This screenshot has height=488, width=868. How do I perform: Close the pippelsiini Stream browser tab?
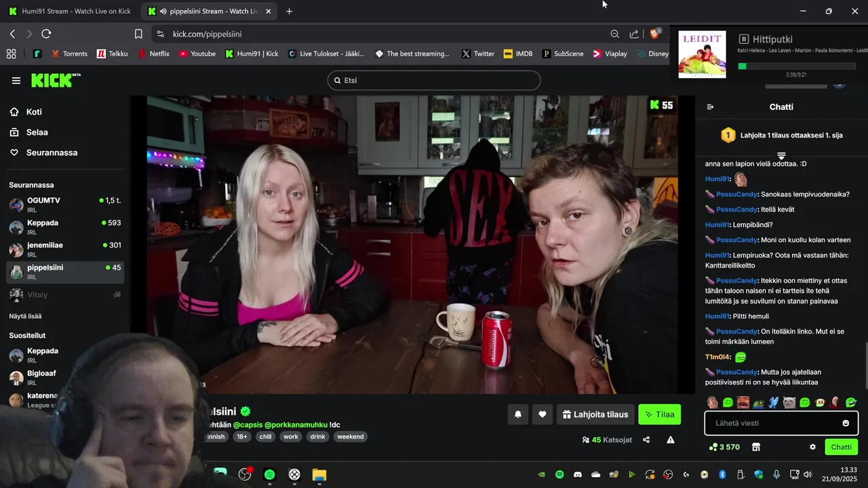coord(268,12)
